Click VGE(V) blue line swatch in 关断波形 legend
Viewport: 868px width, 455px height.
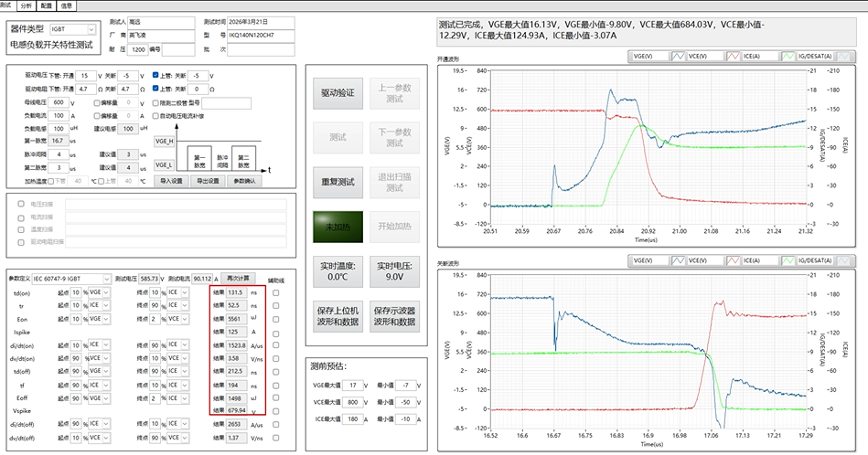(678, 260)
